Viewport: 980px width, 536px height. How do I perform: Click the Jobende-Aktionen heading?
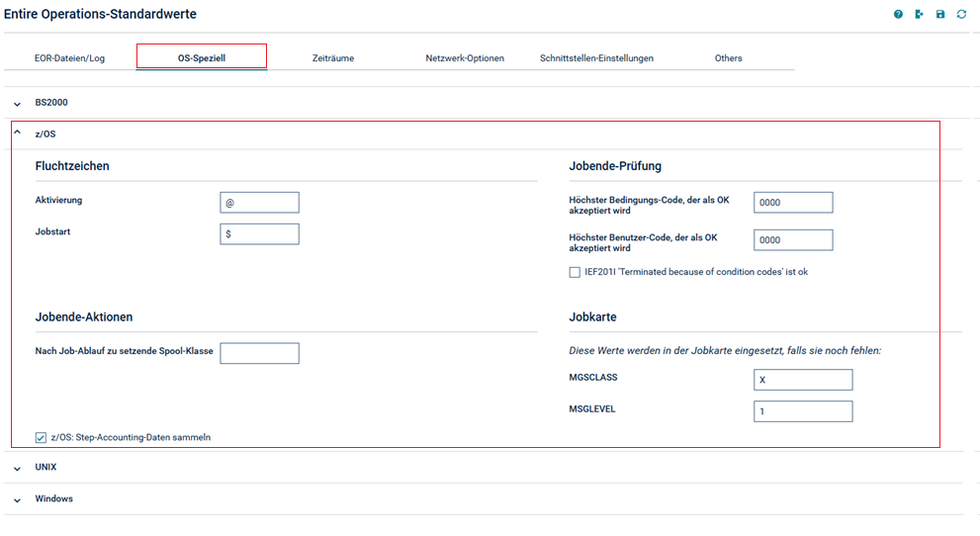pyautogui.click(x=84, y=316)
